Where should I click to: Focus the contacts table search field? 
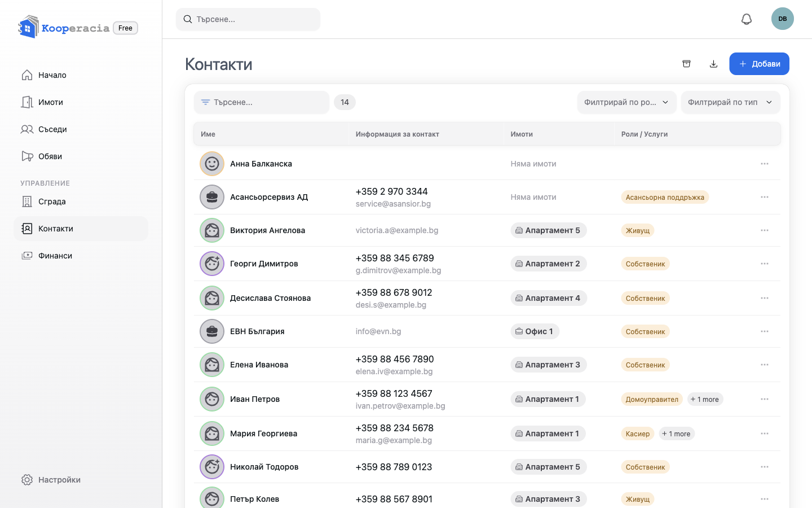tap(262, 102)
